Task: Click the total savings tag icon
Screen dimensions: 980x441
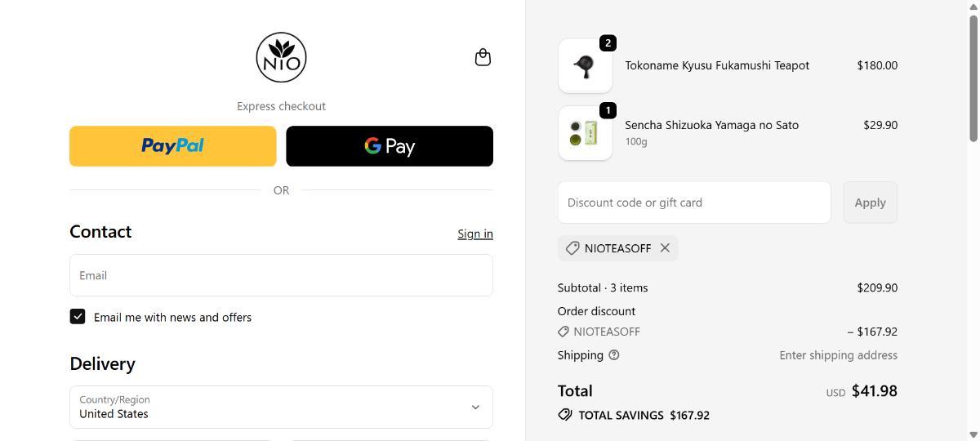Action: (565, 415)
